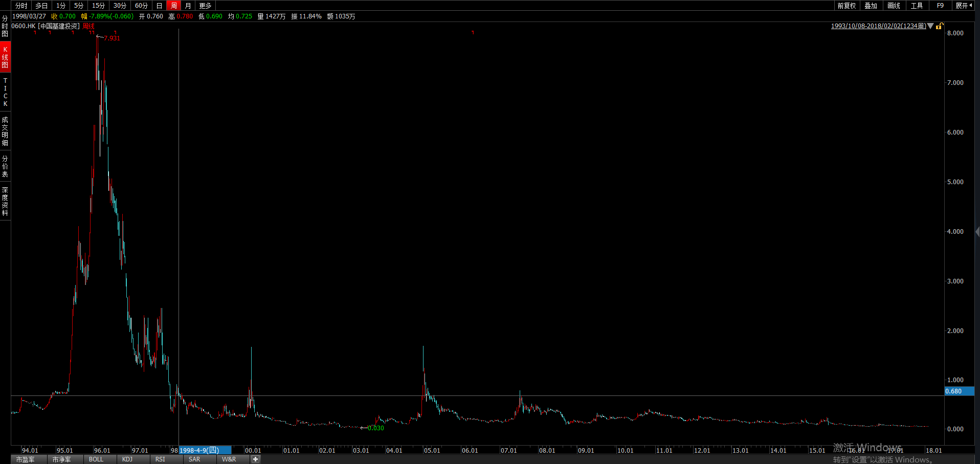Click the plus icon to add indicator
The width and height of the screenshot is (980, 464).
255,459
